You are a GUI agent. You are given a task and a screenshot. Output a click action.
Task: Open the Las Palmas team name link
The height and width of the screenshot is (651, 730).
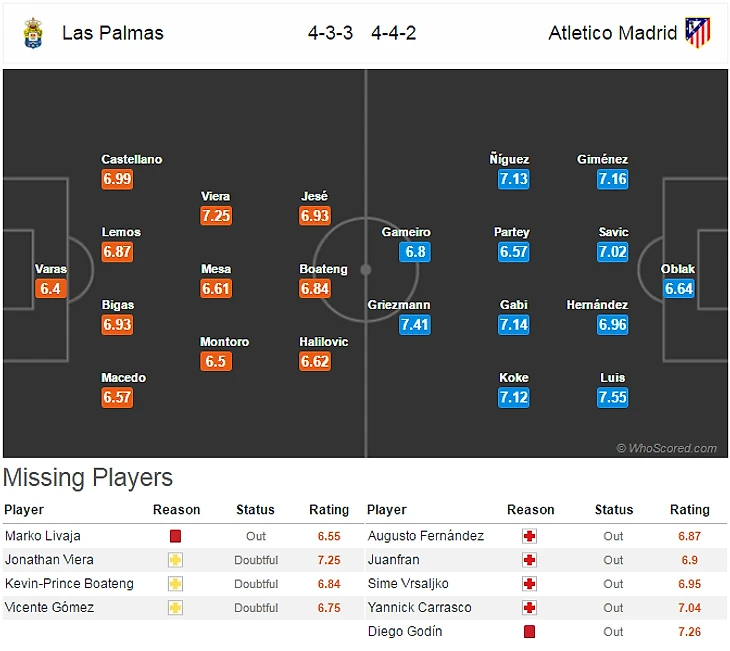coord(112,33)
